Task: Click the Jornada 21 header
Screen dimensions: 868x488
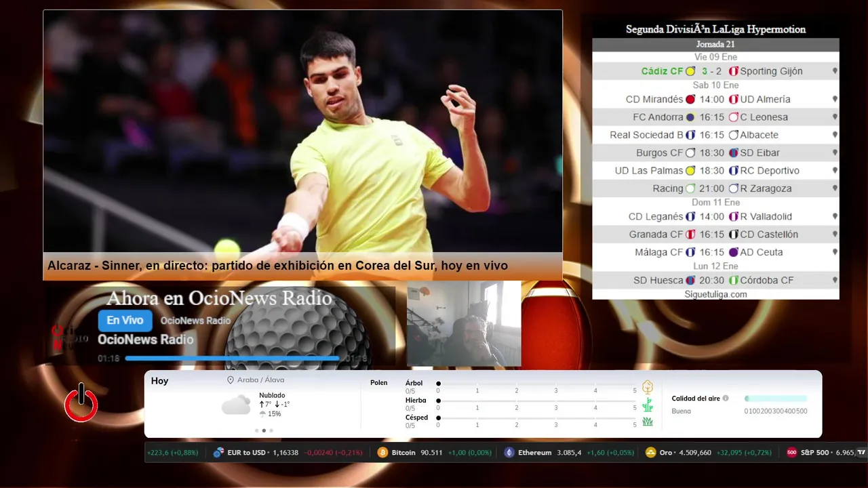Action: [715, 45]
